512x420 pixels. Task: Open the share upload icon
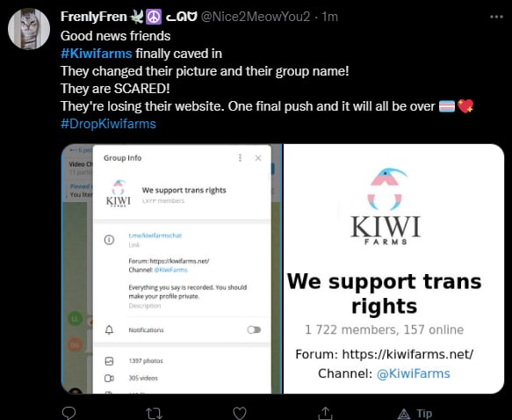pos(325,413)
